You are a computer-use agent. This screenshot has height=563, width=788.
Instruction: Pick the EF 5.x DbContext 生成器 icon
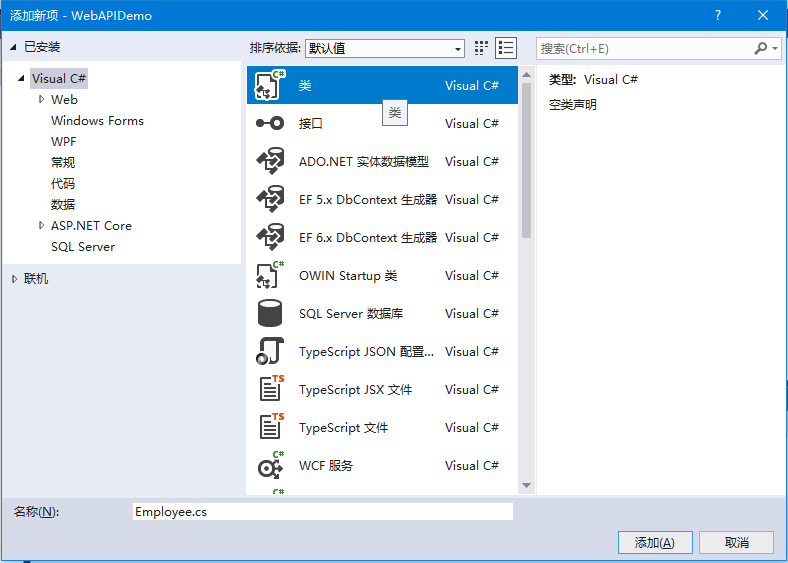tap(270, 200)
